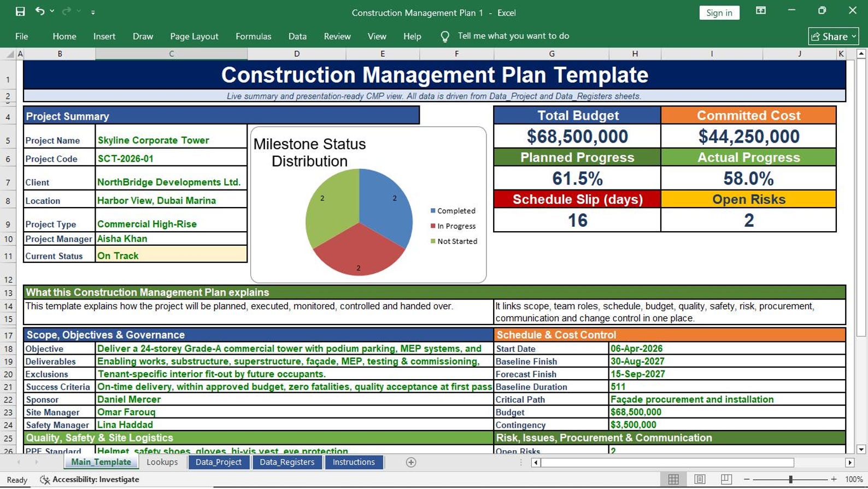
Task: Switch to the Home ribbon tab
Action: tap(64, 36)
